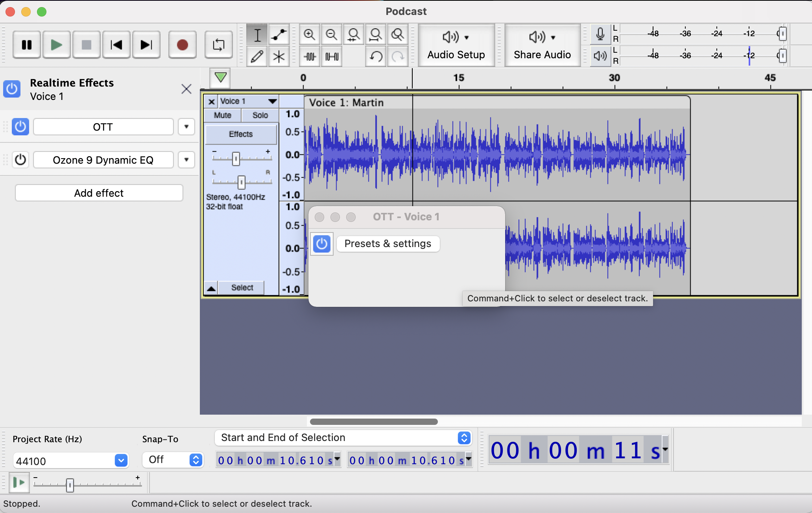This screenshot has width=812, height=513.
Task: Toggle OTT effect power in Realtime Effects
Action: point(20,127)
